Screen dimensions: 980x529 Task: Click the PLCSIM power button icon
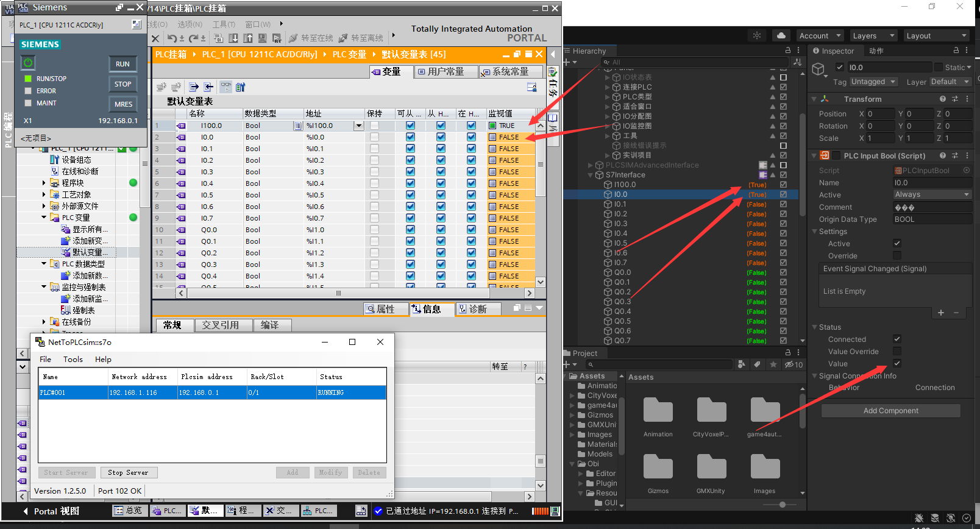point(28,63)
